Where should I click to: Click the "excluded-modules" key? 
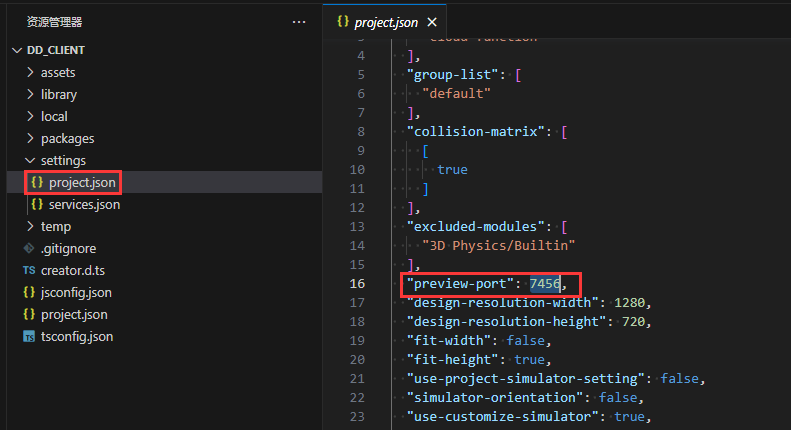(x=476, y=227)
